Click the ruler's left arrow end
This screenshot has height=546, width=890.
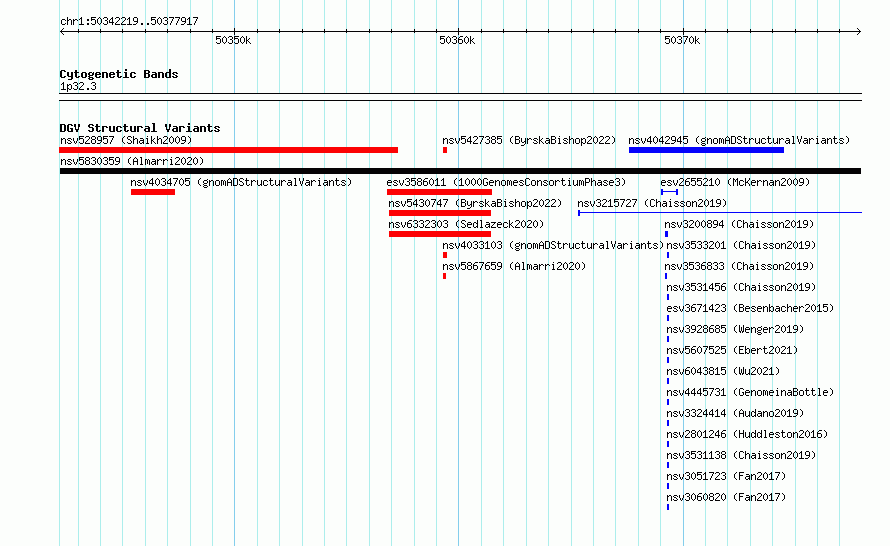[62, 32]
